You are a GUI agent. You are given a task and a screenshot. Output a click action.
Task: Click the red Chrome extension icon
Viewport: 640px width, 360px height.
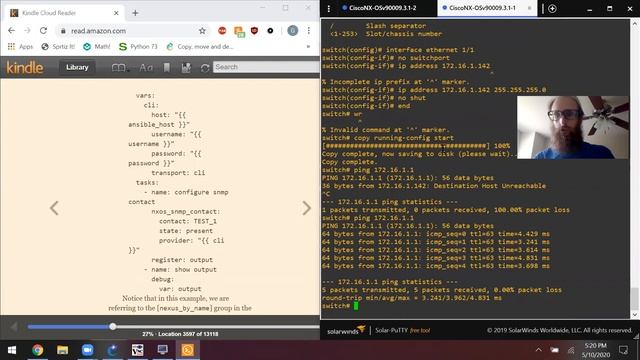pyautogui.click(x=222, y=31)
